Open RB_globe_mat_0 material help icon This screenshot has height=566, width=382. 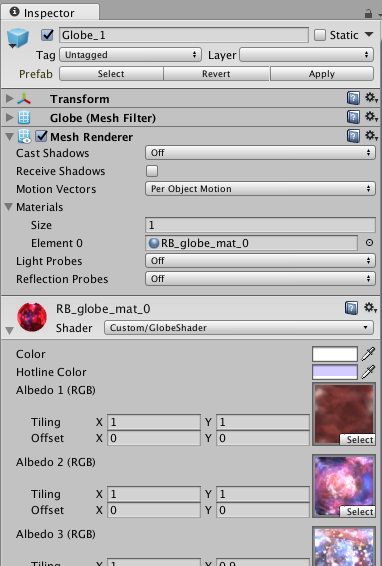(351, 308)
